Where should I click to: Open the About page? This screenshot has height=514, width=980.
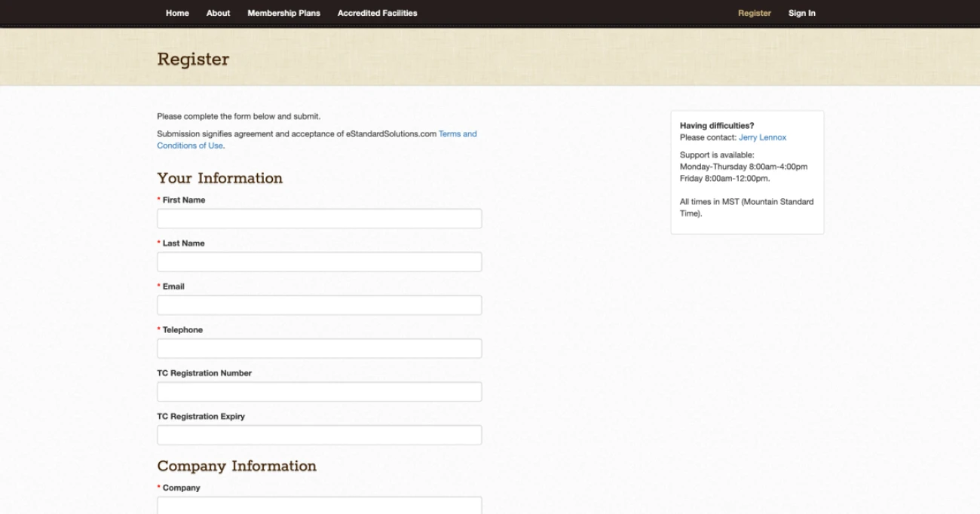tap(218, 13)
